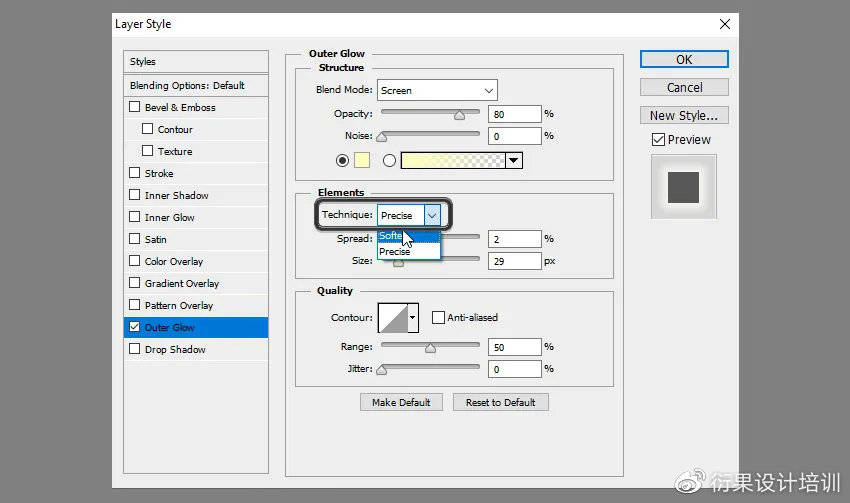Click Reset to Default button
Screen dimensions: 850x503
pyautogui.click(x=500, y=402)
